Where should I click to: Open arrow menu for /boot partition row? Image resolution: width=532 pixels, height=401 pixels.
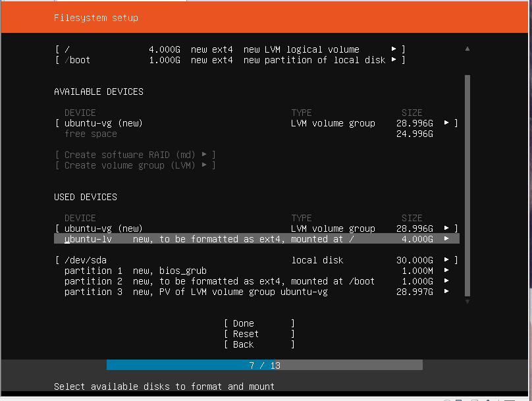point(394,60)
